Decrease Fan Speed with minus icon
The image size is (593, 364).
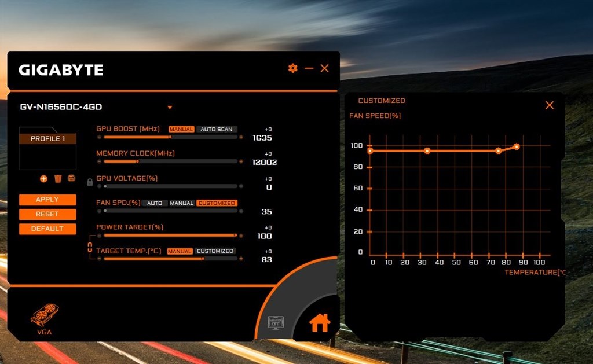(99, 211)
